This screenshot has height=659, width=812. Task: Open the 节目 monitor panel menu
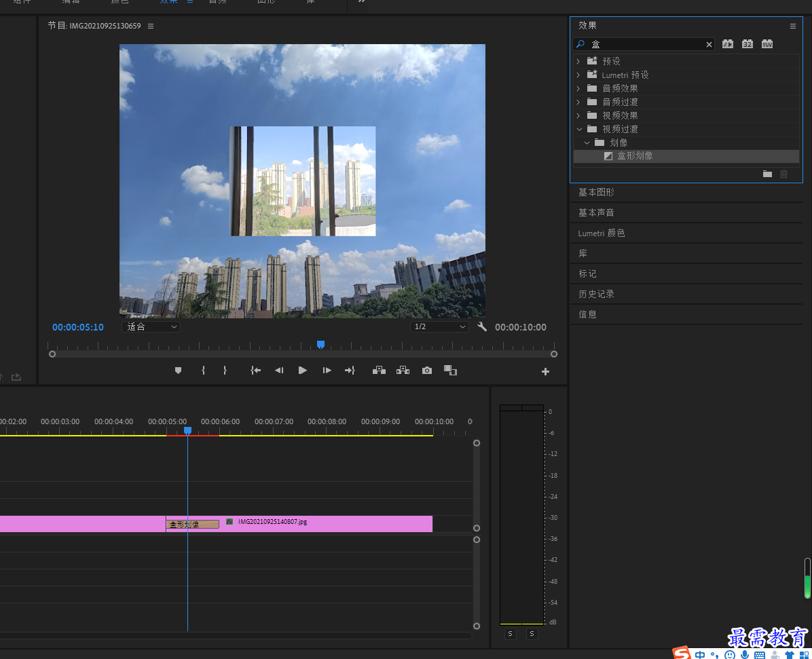coord(151,26)
